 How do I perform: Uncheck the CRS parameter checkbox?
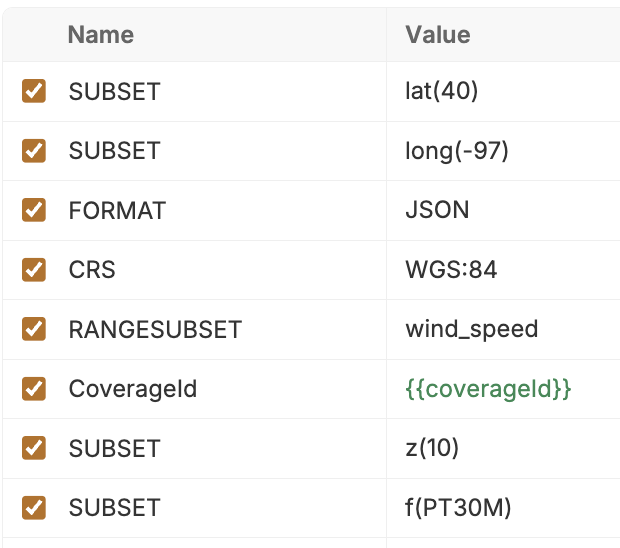click(34, 270)
